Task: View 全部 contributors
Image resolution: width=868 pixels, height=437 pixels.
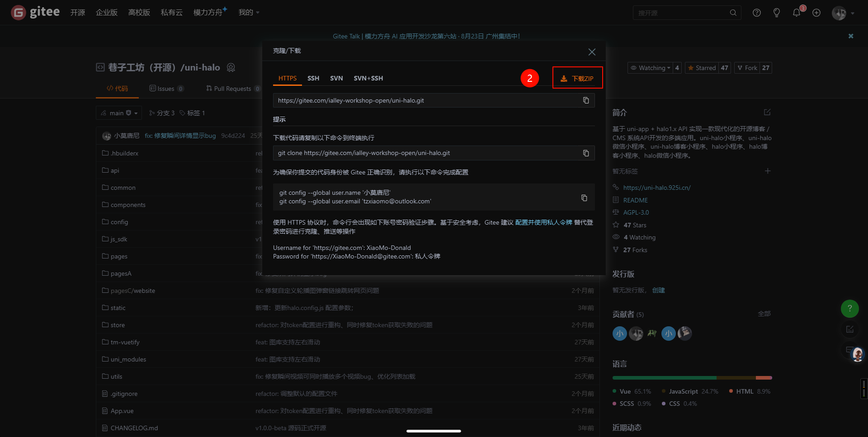Action: tap(764, 314)
